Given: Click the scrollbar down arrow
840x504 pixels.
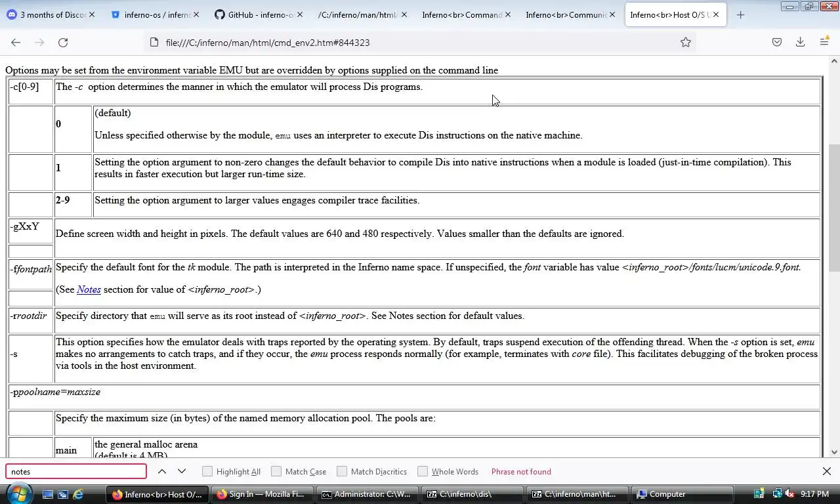Looking at the screenshot, I should (x=834, y=452).
